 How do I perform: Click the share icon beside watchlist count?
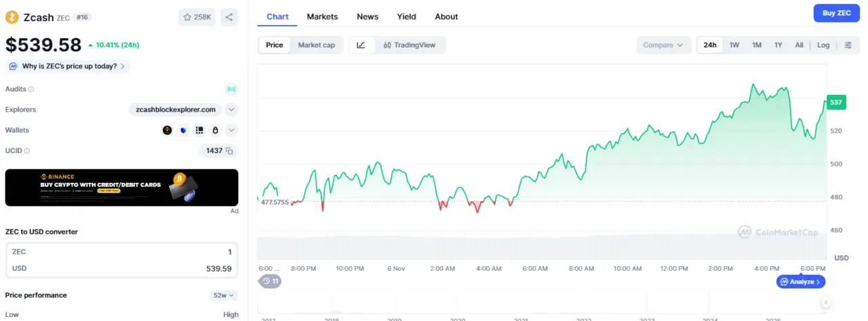pyautogui.click(x=229, y=17)
